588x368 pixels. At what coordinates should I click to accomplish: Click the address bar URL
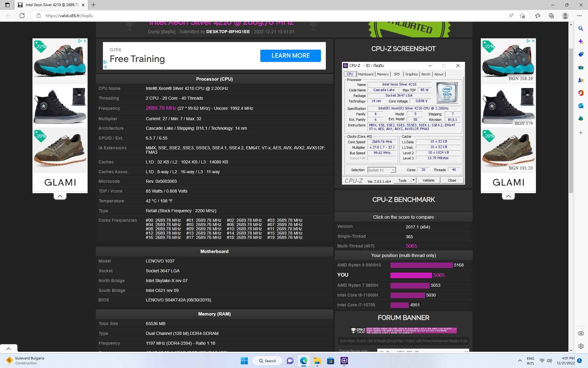[69, 16]
